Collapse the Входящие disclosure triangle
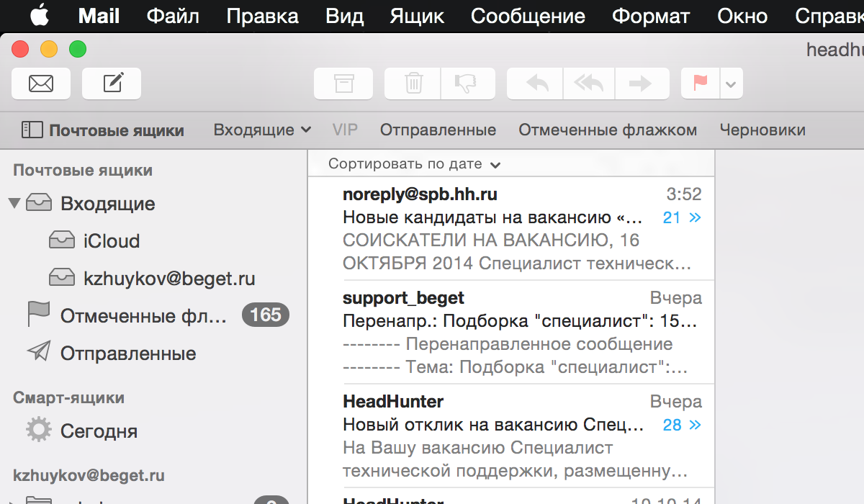The width and height of the screenshot is (864, 504). coord(14,204)
